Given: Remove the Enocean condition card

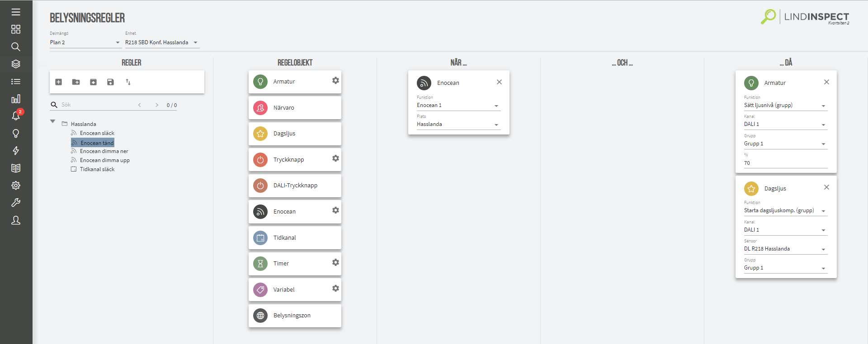Looking at the screenshot, I should point(499,82).
